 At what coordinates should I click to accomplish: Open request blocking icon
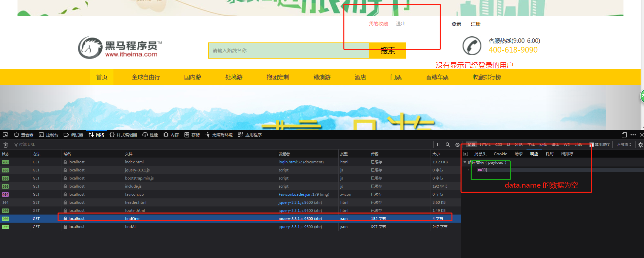tap(457, 144)
